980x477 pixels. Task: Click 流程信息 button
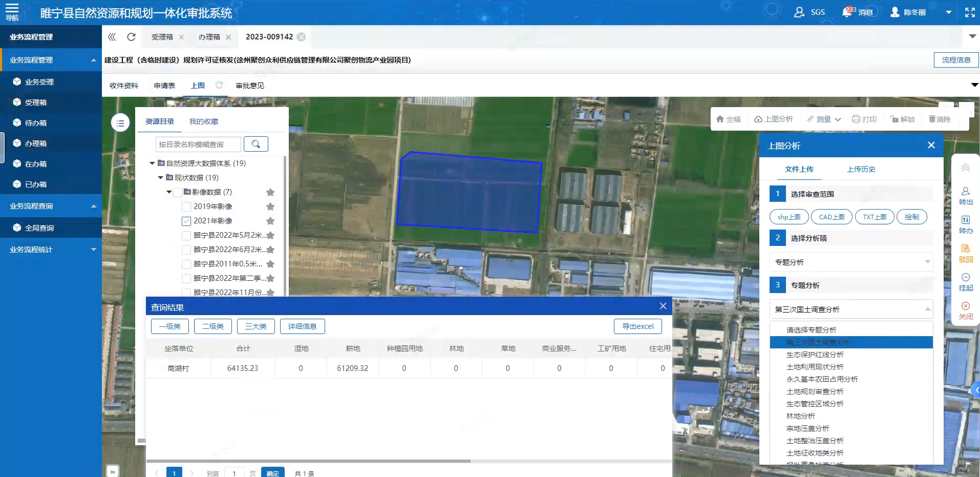pos(956,60)
